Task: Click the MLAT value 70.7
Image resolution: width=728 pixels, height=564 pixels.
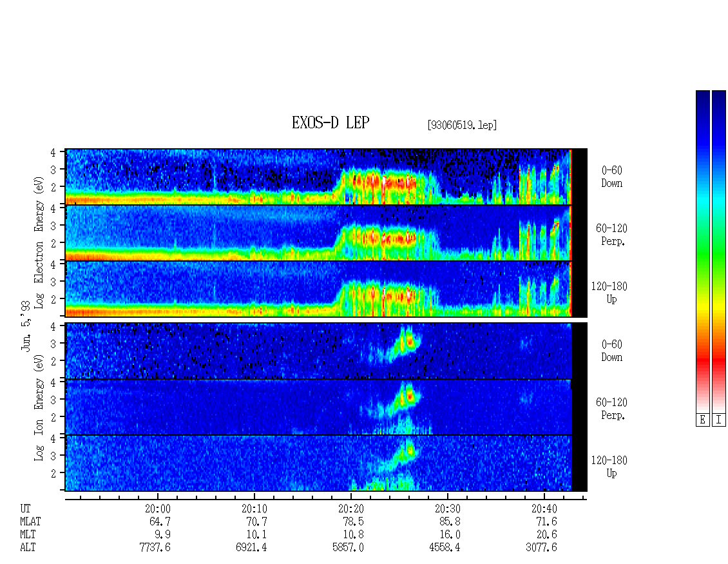Action: pos(257,521)
